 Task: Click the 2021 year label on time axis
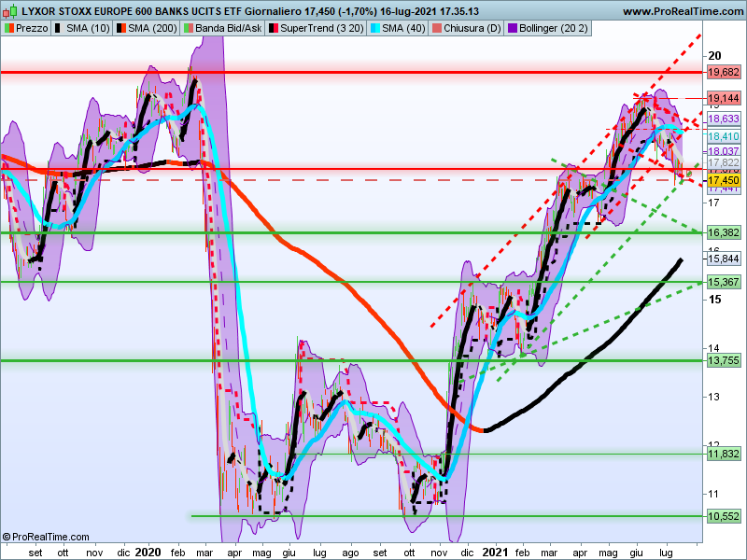[495, 553]
